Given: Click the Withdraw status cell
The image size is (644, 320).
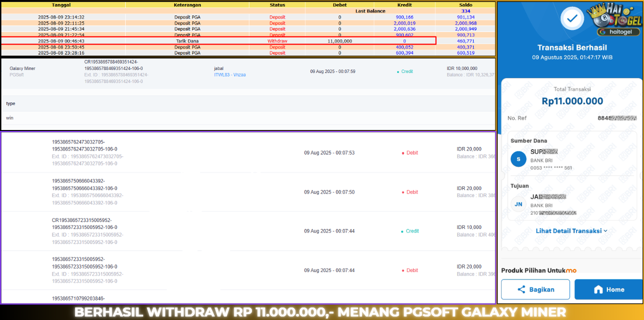Looking at the screenshot, I should tap(277, 41).
